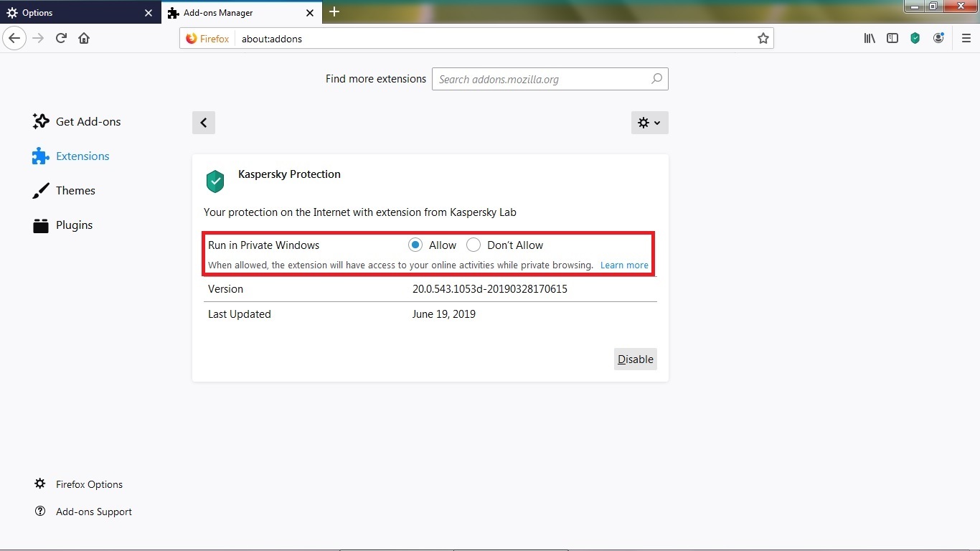Open Firefox Options link

click(79, 484)
